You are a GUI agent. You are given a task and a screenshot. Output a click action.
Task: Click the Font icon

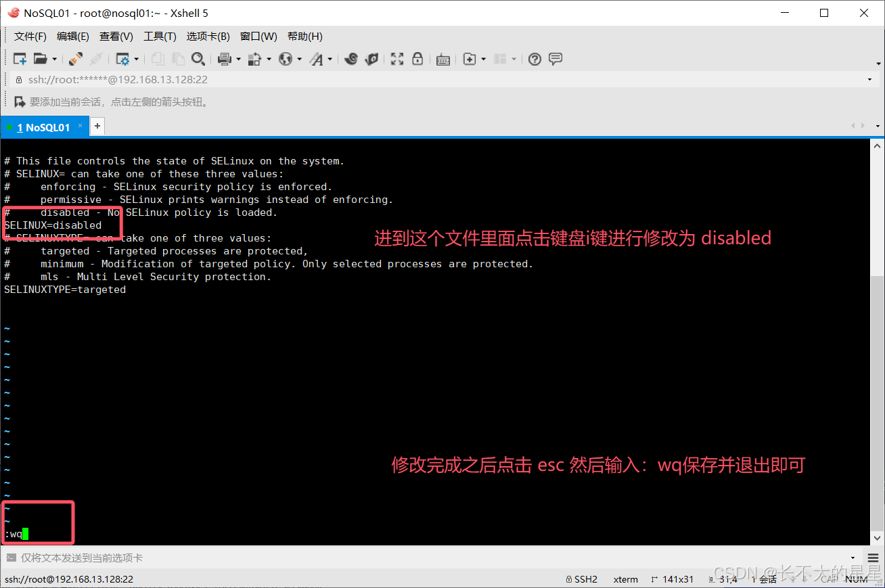point(316,59)
